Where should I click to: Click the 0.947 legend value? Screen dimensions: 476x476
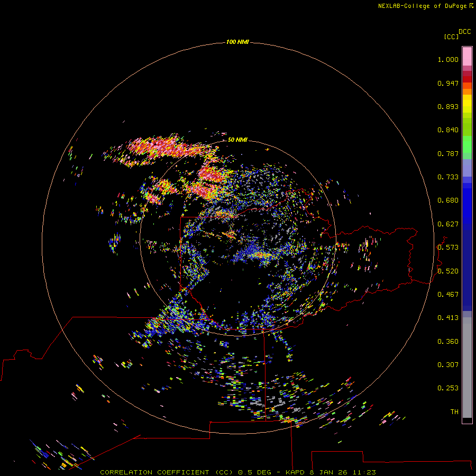click(x=448, y=83)
